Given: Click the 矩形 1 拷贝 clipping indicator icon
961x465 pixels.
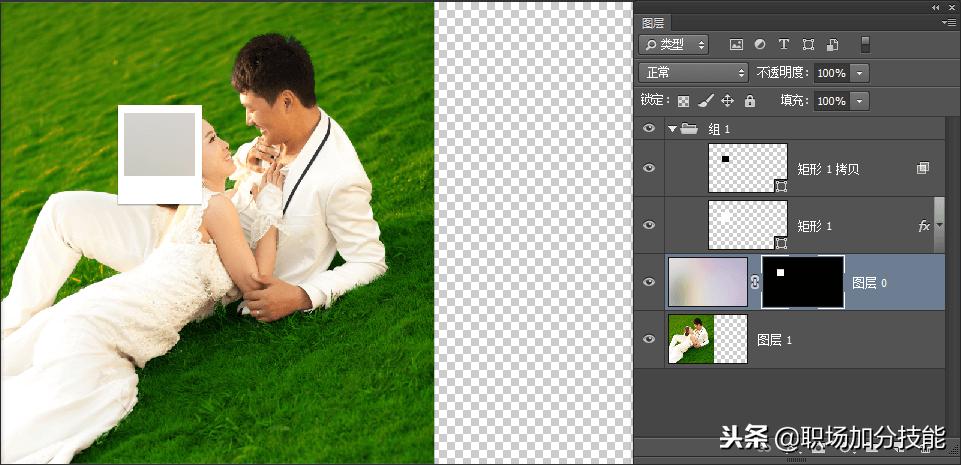Looking at the screenshot, I should pyautogui.click(x=922, y=168).
